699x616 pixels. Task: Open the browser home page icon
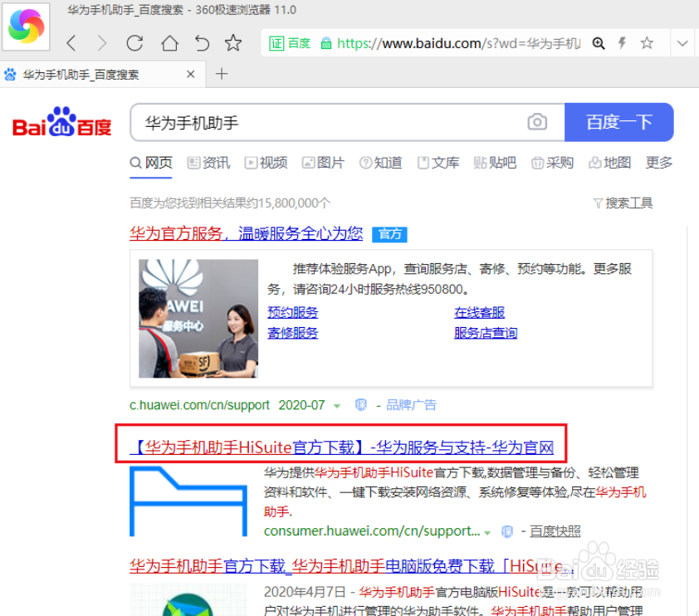coord(169,43)
